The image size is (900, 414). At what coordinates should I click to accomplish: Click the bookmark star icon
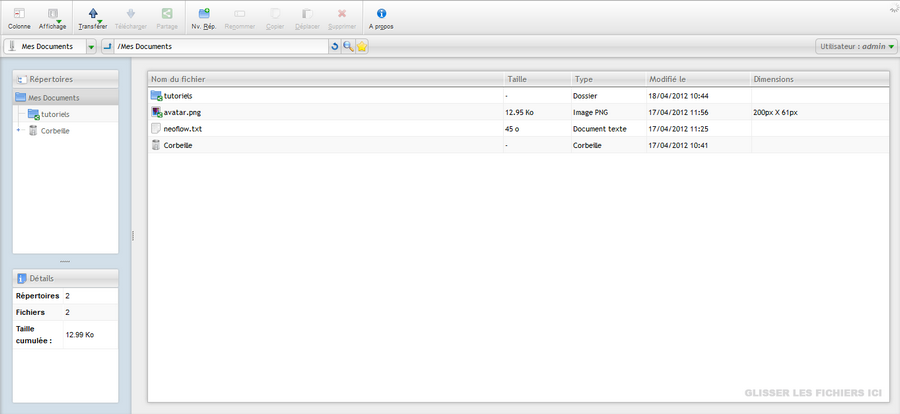361,47
